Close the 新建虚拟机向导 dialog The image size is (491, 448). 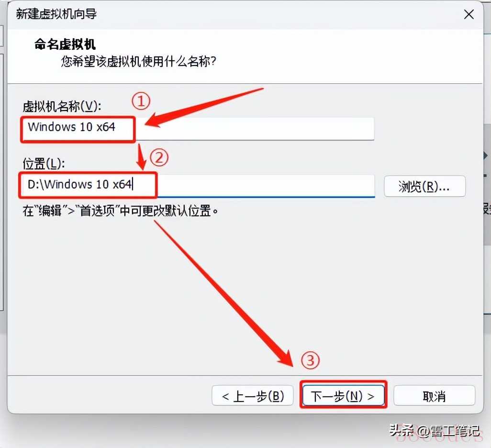pos(469,14)
